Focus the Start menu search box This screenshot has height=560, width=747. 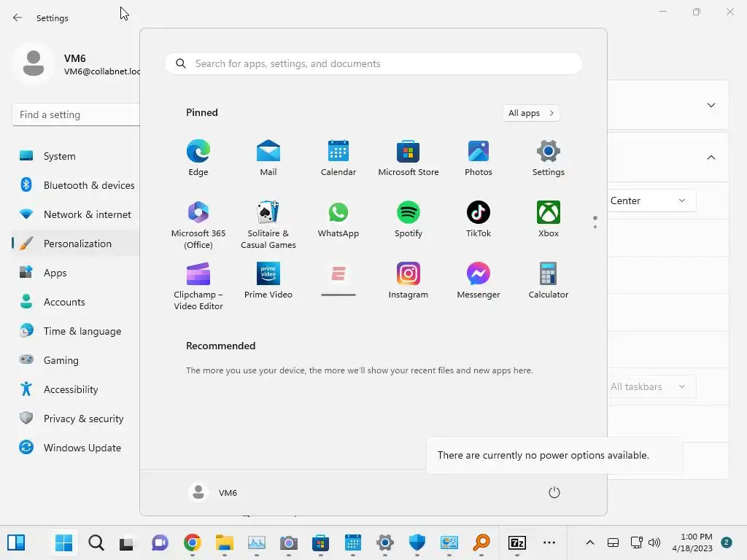373,64
